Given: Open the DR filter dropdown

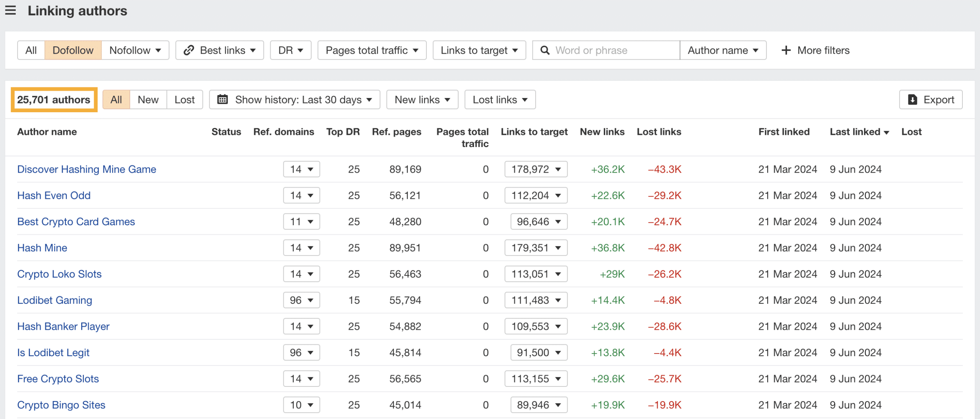Looking at the screenshot, I should coord(291,50).
